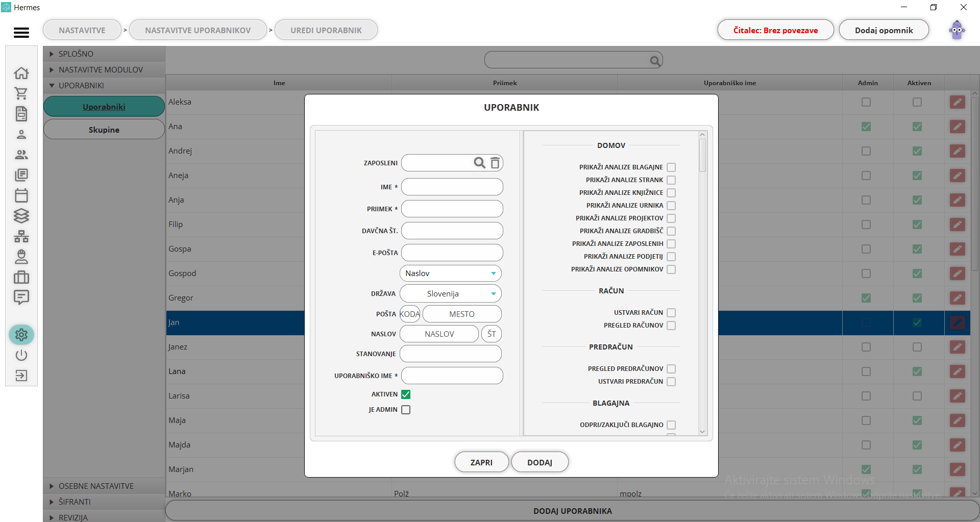Click the Dodaj button in dialog
This screenshot has height=522, width=980.
pos(540,462)
